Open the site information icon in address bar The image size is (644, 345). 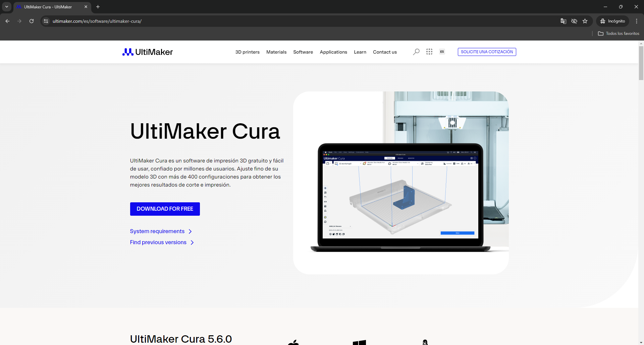46,21
